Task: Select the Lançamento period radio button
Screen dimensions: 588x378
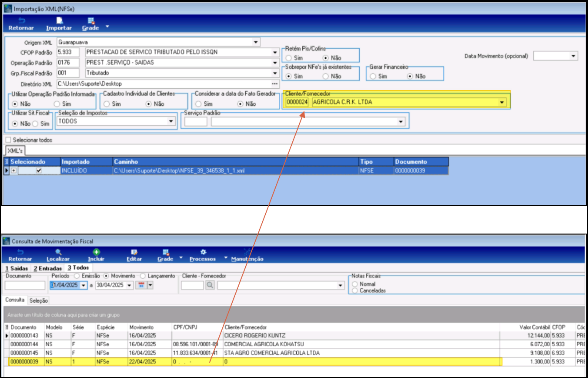Action: pos(142,276)
